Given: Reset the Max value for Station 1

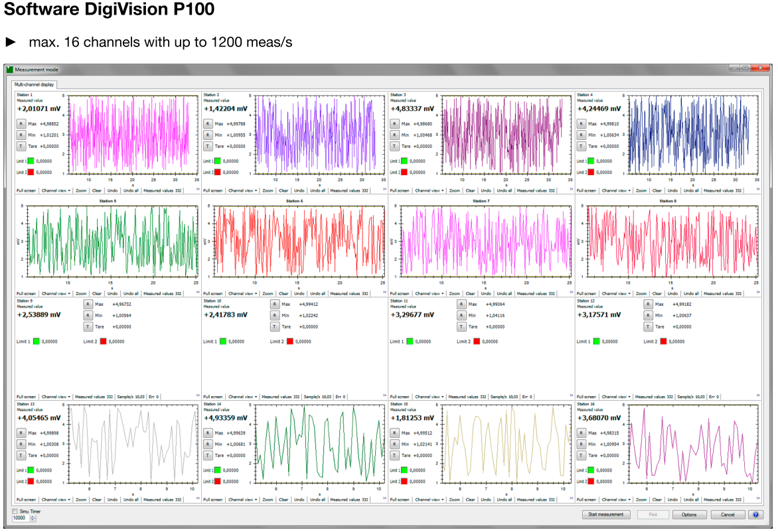Looking at the screenshot, I should click(x=21, y=123).
